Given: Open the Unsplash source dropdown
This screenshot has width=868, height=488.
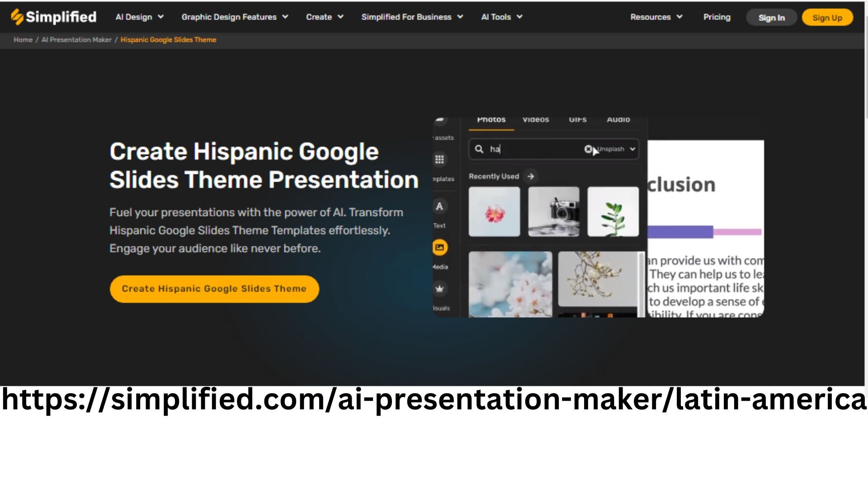Looking at the screenshot, I should click(x=617, y=149).
